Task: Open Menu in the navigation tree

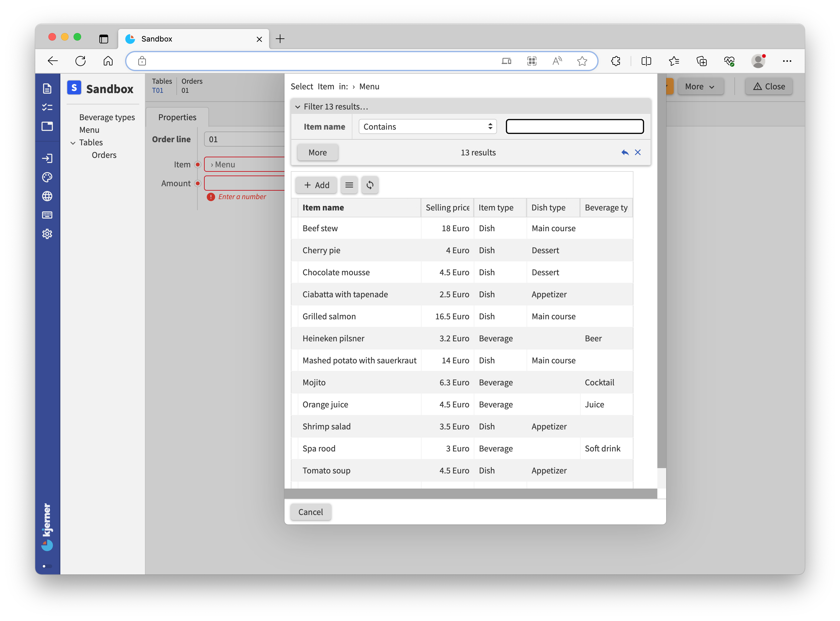Action: [x=89, y=130]
